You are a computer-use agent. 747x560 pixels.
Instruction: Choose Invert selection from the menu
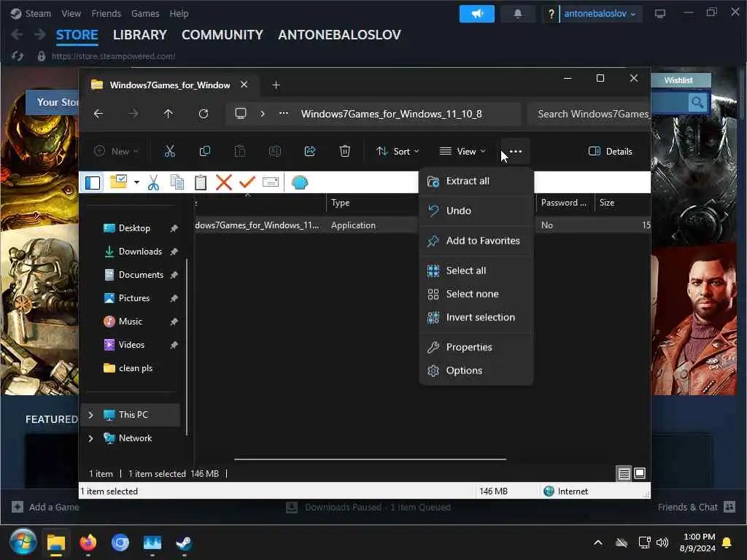pyautogui.click(x=476, y=317)
